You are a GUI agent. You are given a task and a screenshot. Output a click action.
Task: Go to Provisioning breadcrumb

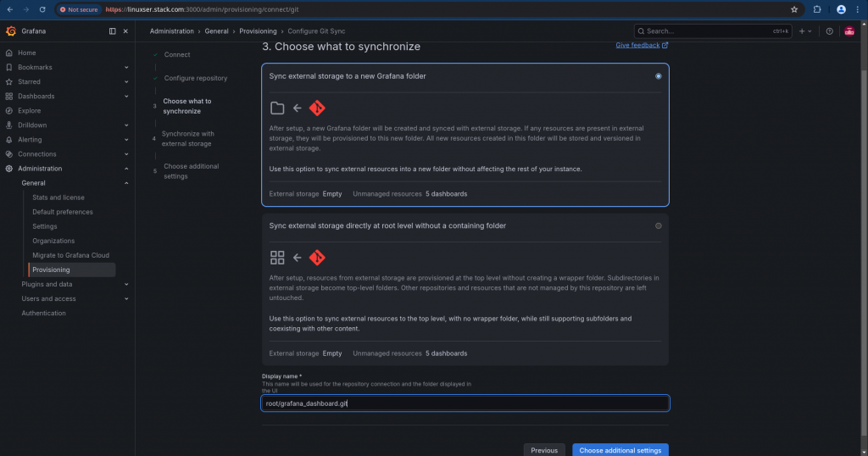coord(258,31)
